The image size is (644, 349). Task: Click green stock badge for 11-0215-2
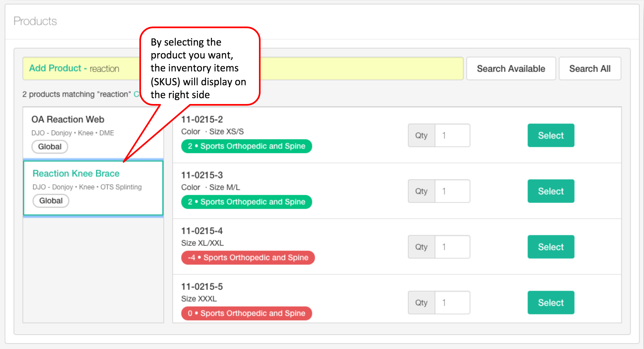click(x=246, y=146)
